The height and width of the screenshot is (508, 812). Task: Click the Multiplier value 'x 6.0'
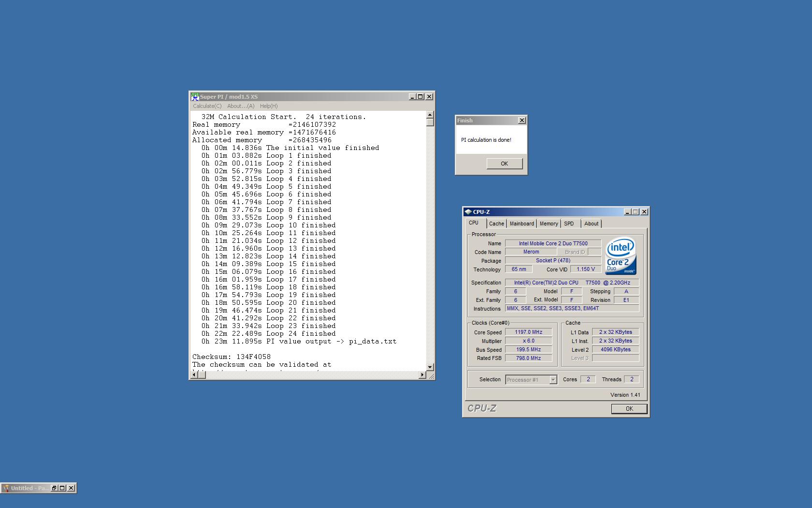(x=528, y=341)
